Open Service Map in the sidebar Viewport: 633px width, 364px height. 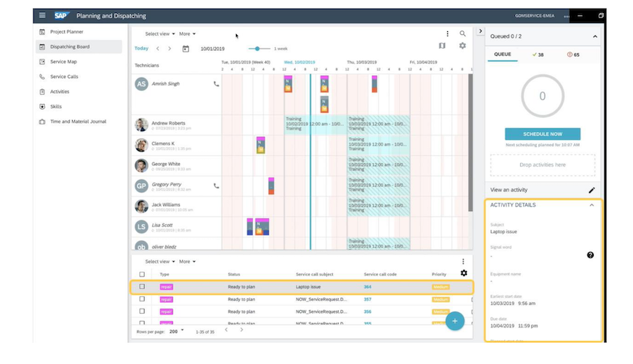click(x=63, y=62)
